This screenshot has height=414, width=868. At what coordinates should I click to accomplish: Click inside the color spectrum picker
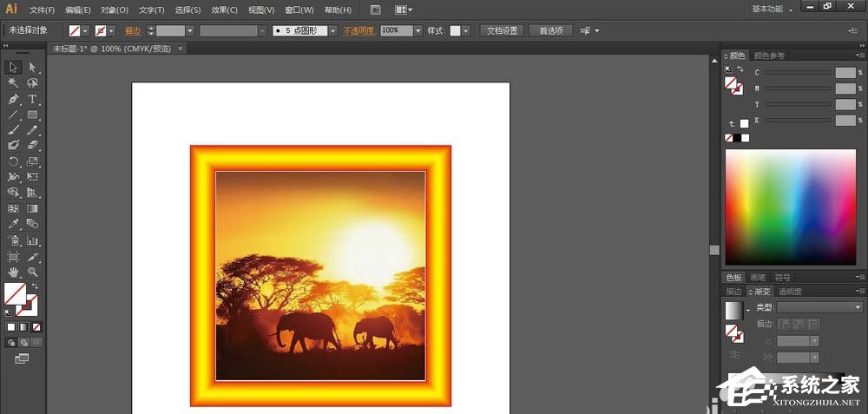[x=790, y=207]
